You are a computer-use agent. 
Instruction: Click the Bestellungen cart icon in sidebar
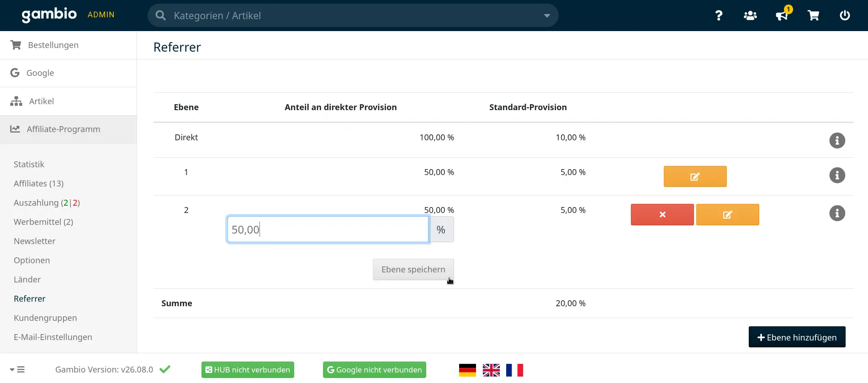[16, 45]
